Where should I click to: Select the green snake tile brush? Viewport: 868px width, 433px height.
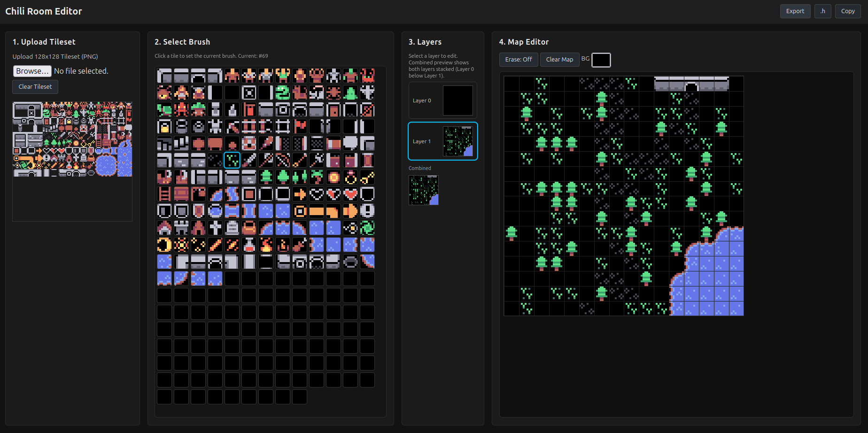pyautogui.click(x=283, y=93)
